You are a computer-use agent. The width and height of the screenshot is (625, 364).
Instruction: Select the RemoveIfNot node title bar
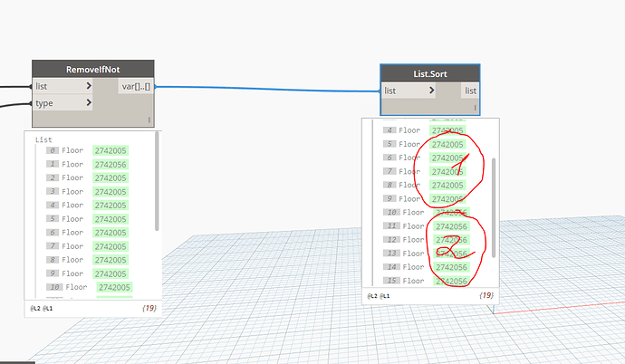click(x=93, y=69)
